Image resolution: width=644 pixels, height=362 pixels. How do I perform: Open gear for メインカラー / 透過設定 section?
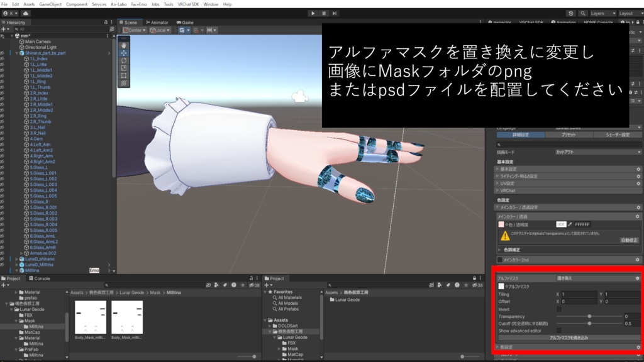[x=638, y=207]
